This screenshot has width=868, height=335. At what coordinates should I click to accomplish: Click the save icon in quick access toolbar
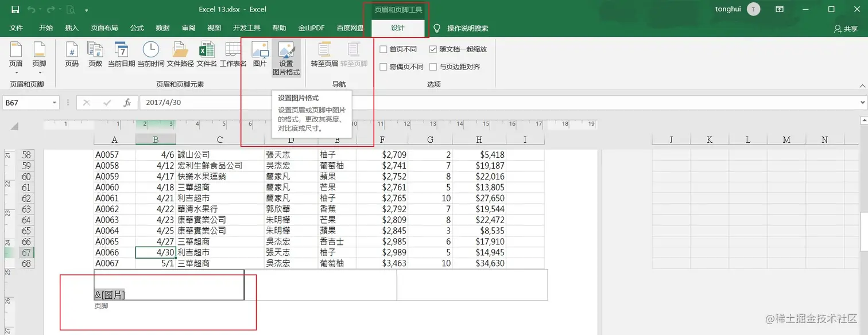tap(15, 9)
